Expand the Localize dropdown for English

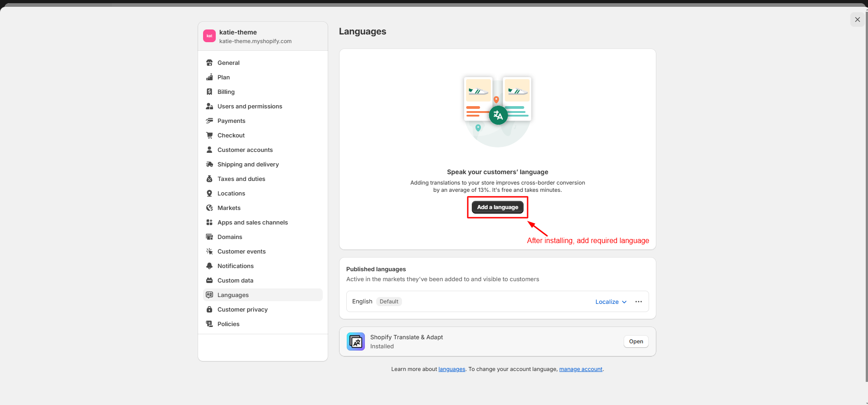point(611,302)
